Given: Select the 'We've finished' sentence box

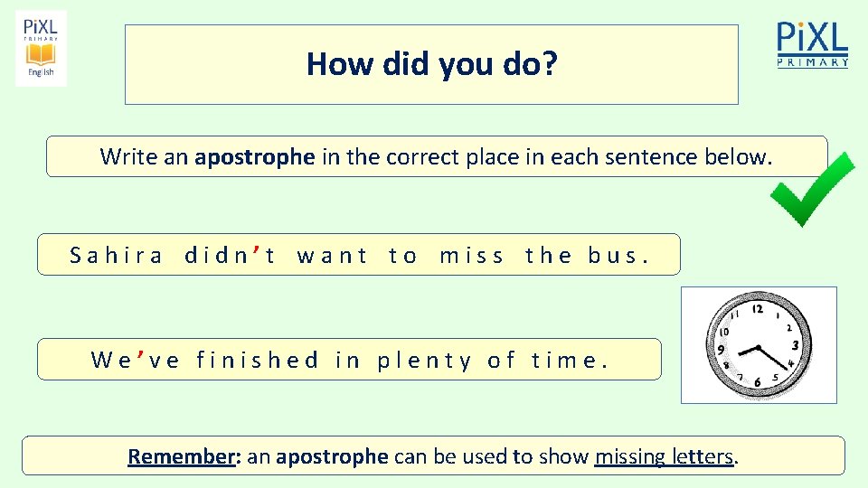Looking at the screenshot, I should (349, 359).
